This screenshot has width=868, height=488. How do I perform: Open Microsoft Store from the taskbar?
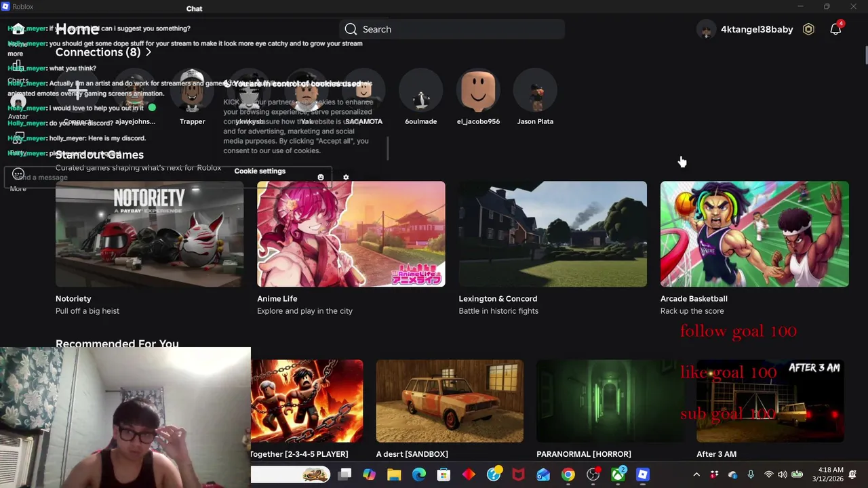click(x=443, y=475)
